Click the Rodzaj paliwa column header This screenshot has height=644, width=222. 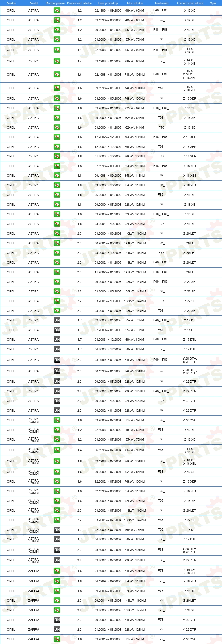click(55, 3)
